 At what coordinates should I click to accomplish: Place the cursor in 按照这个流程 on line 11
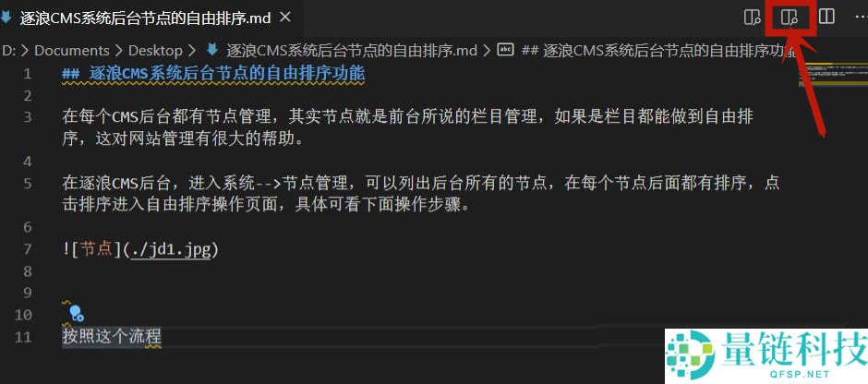[x=111, y=336]
